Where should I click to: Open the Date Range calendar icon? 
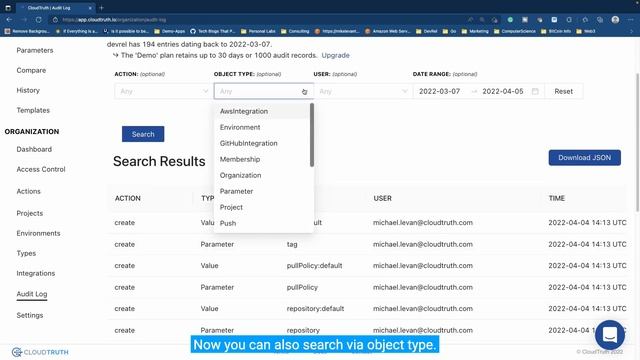click(x=535, y=91)
